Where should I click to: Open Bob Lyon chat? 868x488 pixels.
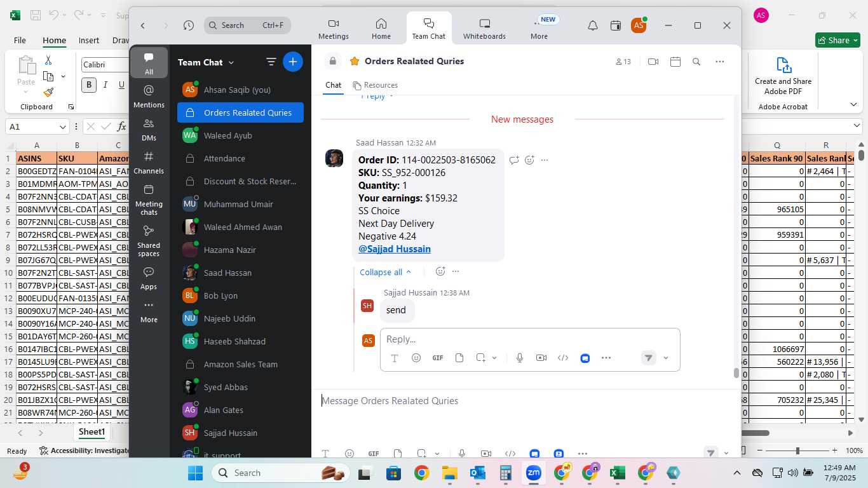[x=240, y=295]
